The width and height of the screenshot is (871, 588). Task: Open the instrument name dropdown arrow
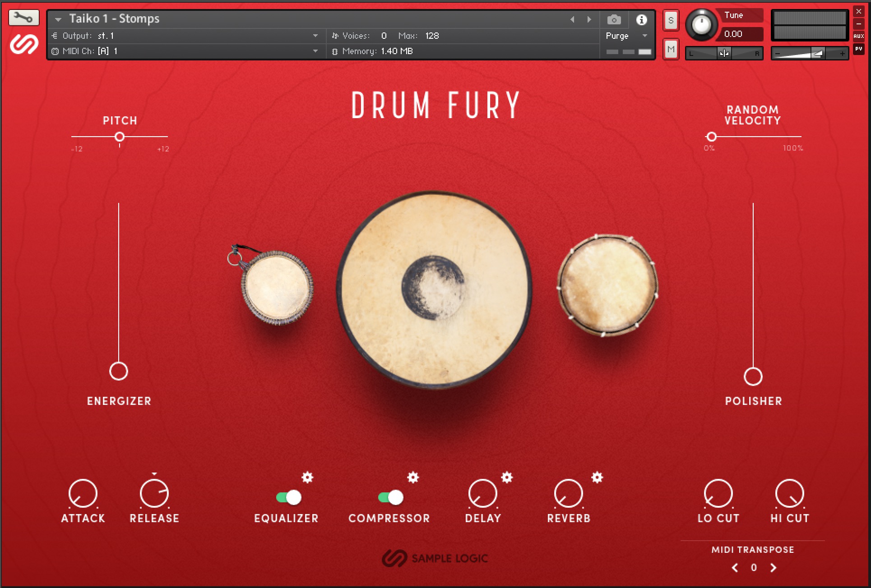point(58,19)
